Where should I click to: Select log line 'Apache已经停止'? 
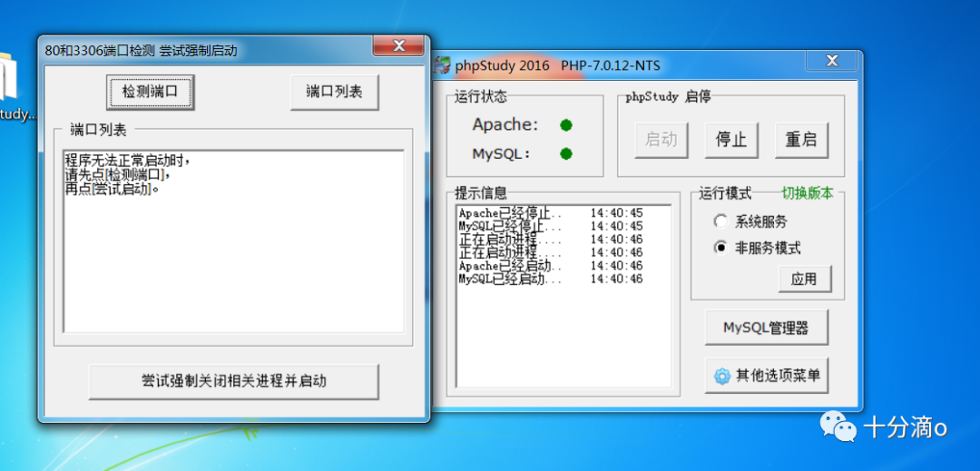click(550, 213)
